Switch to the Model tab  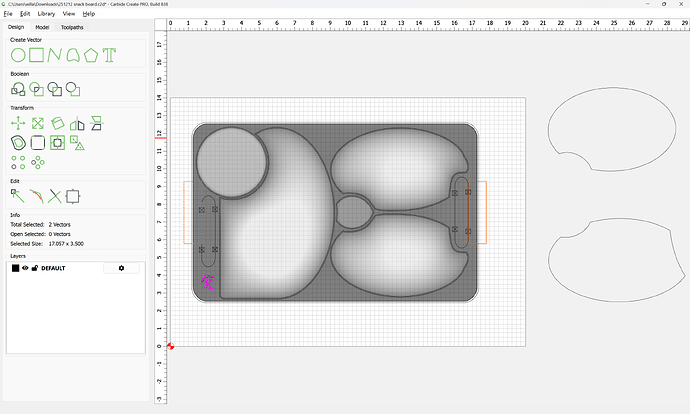pyautogui.click(x=43, y=27)
